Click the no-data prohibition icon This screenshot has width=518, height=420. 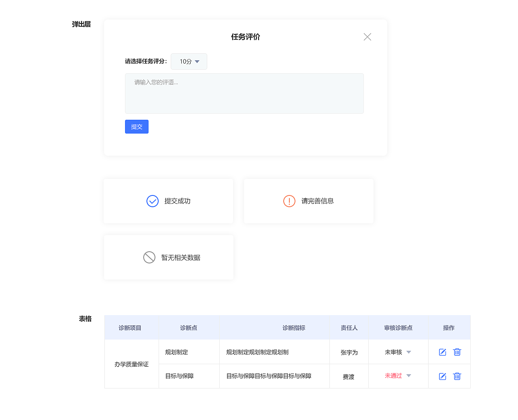tap(149, 257)
